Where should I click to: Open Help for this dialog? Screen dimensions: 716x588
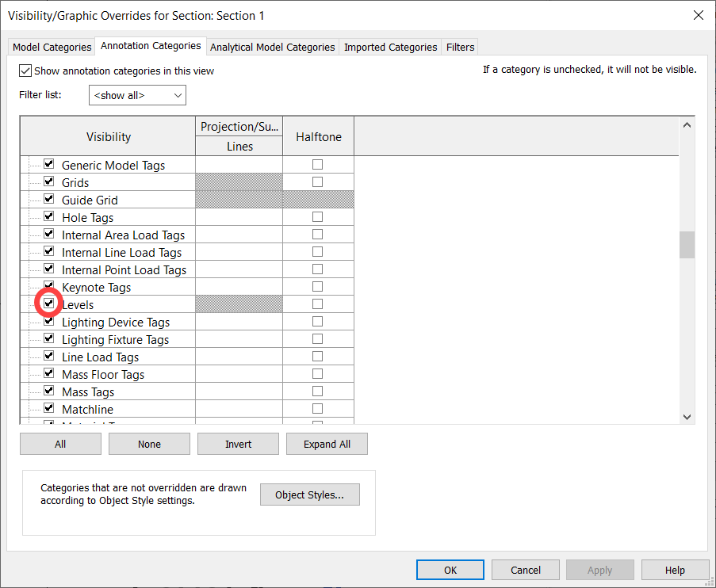pos(675,570)
